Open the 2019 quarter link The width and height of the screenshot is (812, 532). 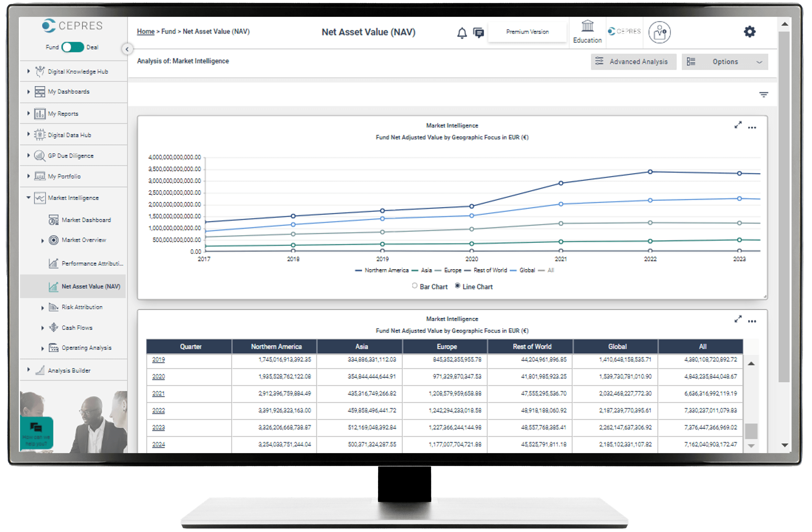(158, 360)
